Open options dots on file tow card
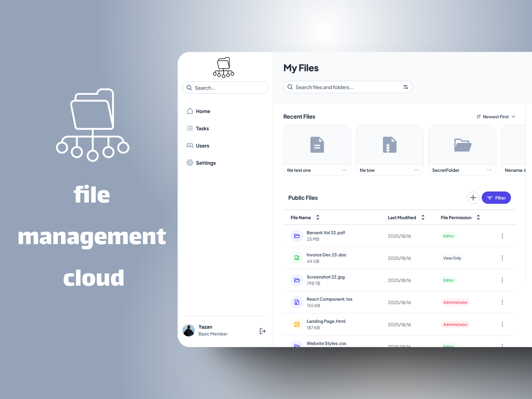Screen dimensions: 532x399 [417, 170]
